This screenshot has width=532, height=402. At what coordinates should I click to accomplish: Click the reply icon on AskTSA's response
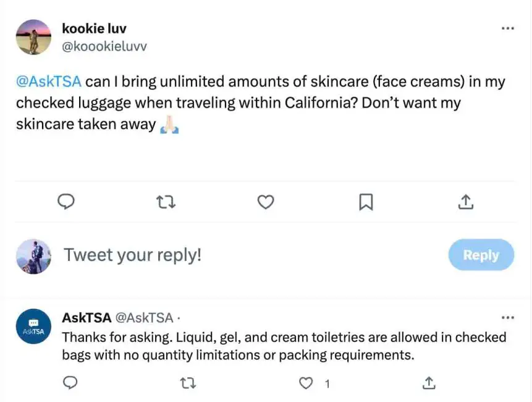point(70,383)
